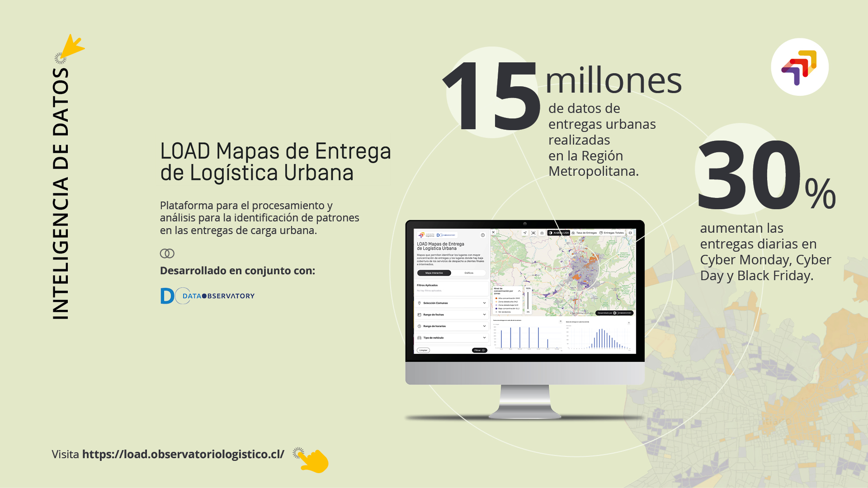This screenshot has width=868, height=488.
Task: Expand the Rango de fechas filter
Action: [x=452, y=314]
